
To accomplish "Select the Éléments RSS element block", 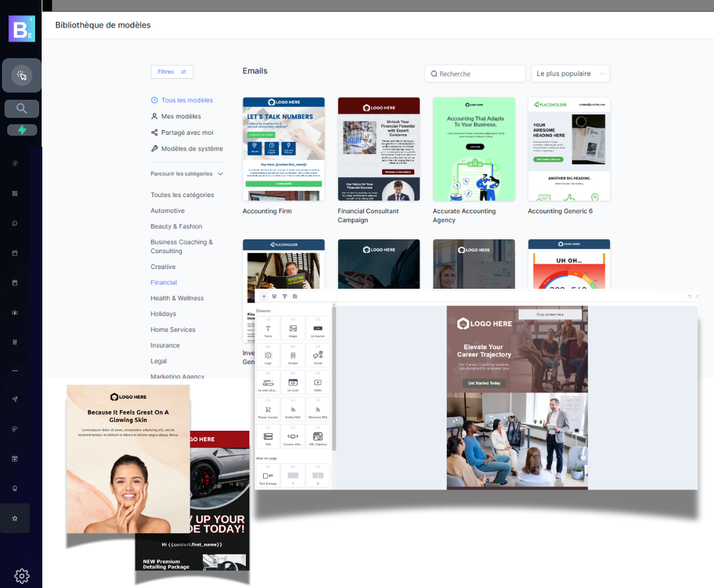I will 318,410.
